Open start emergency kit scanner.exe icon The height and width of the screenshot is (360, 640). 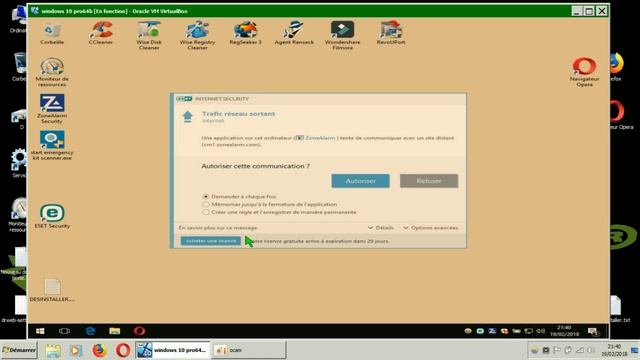point(52,145)
